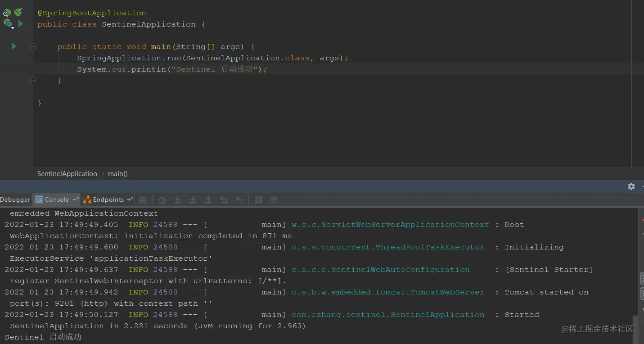Screen dimensions: 644x344
Task: Open Evaluate Expression calculator icon
Action: click(x=259, y=200)
